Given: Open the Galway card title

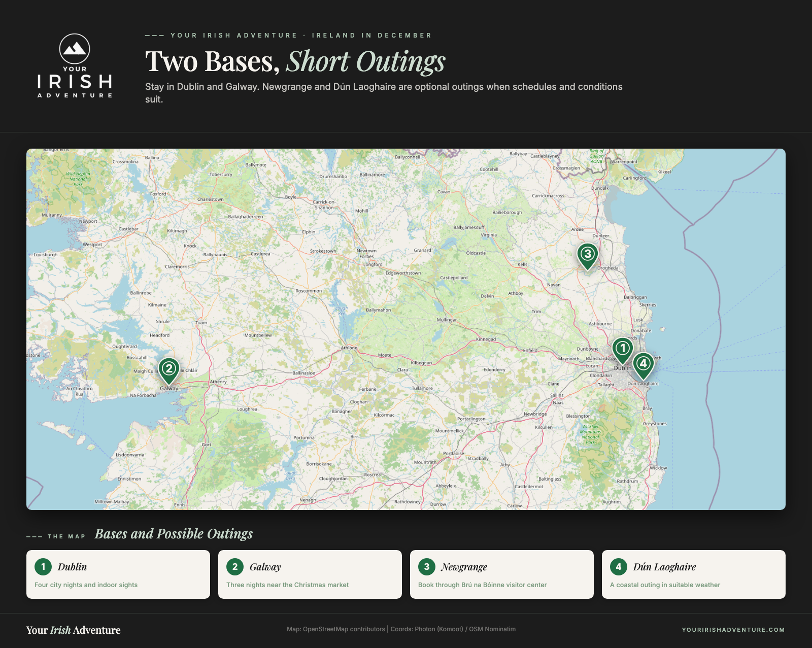Looking at the screenshot, I should point(265,567).
